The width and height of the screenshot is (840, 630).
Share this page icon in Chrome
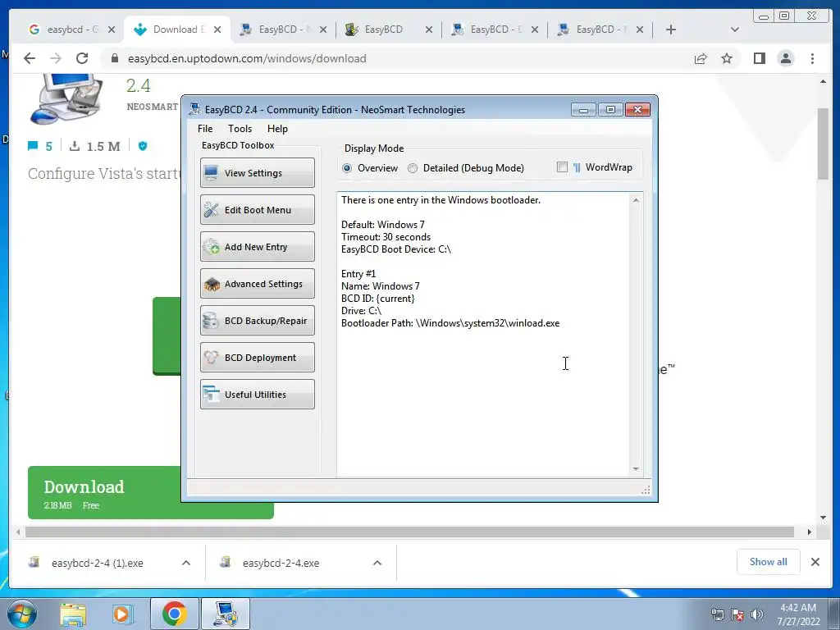701,58
